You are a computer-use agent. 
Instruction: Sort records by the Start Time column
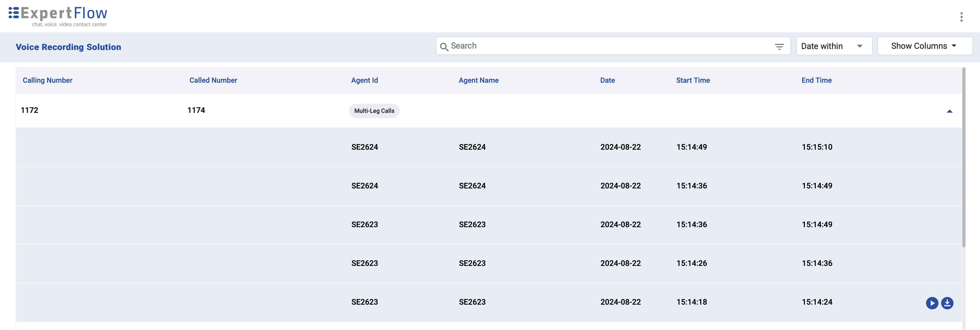(693, 80)
